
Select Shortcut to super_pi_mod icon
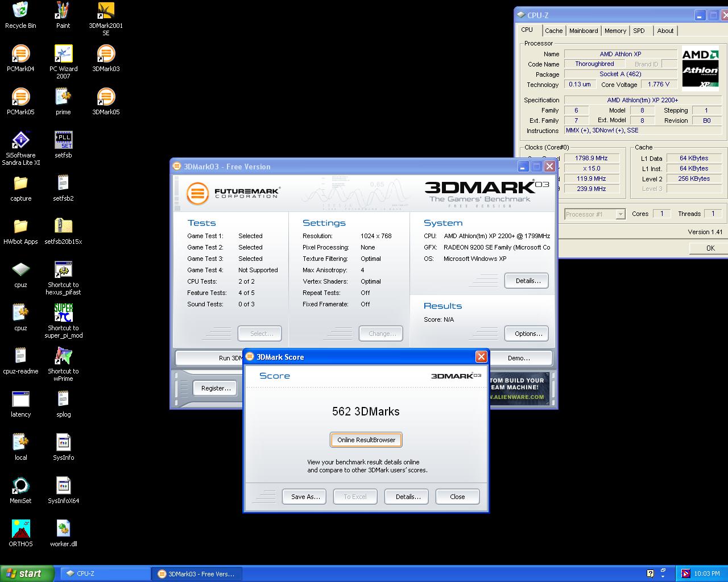63,321
